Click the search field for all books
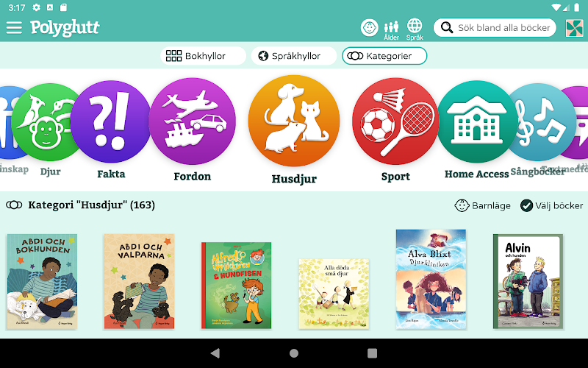The height and width of the screenshot is (368, 588). [x=495, y=27]
